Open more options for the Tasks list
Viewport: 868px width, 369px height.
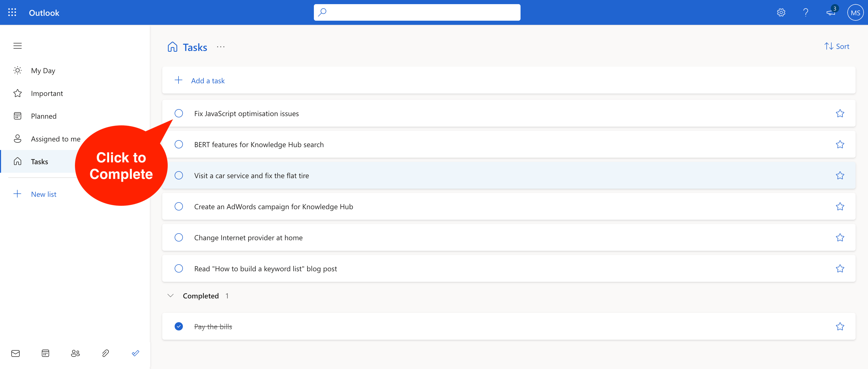221,47
